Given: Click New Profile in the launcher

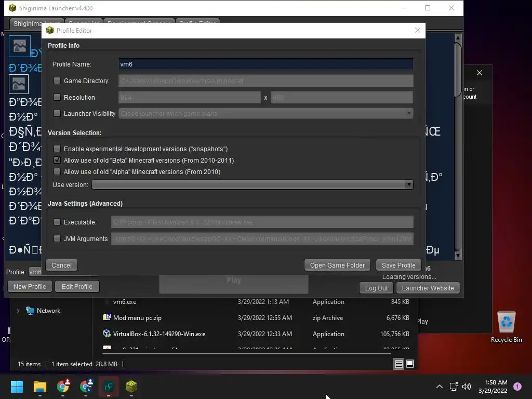Looking at the screenshot, I should (30, 287).
